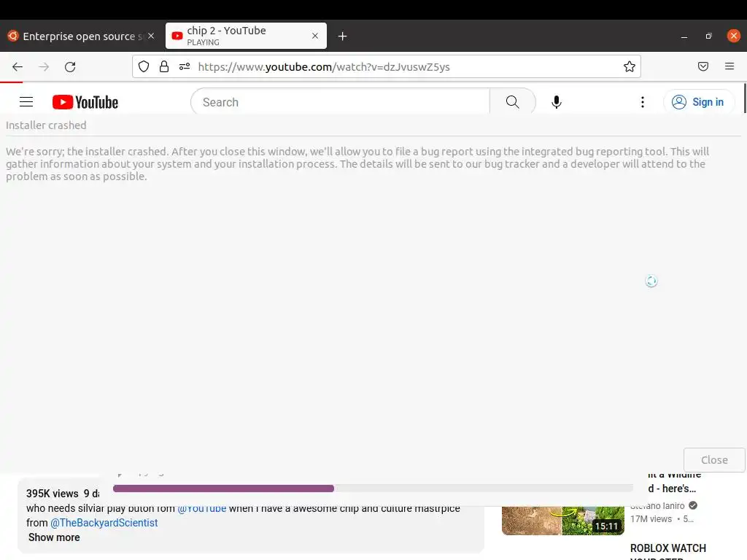Open the tracking protection shield icon
Viewport: 747px width, 560px height.
(x=144, y=66)
